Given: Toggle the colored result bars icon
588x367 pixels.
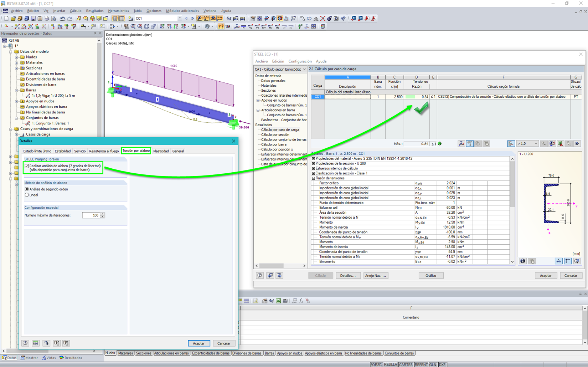Looking at the screenshot, I should (x=511, y=144).
